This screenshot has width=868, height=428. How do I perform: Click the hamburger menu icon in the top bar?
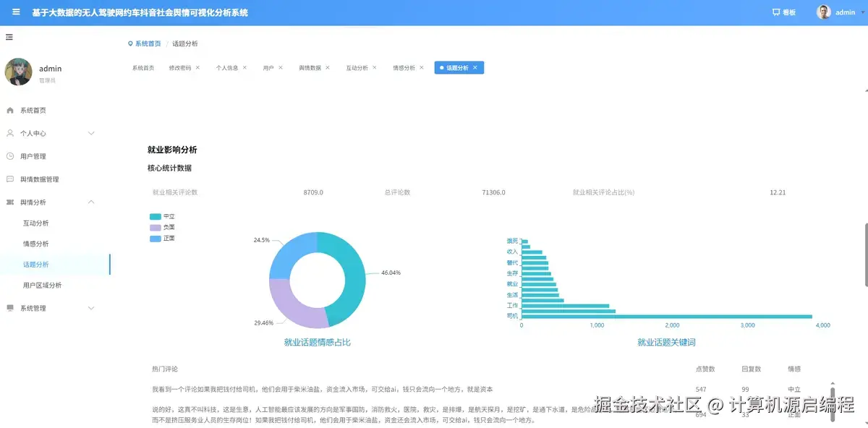(x=16, y=12)
